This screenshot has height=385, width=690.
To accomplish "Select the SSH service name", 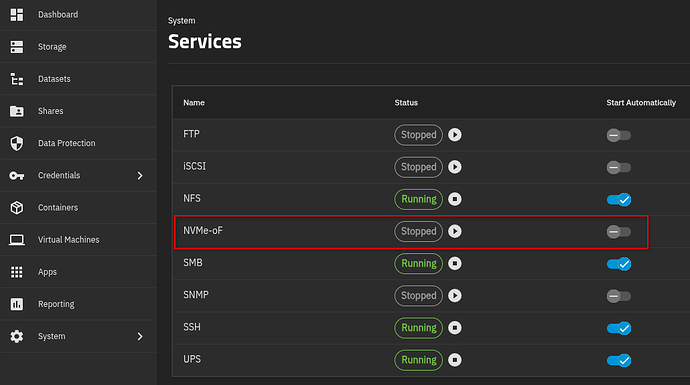I will point(192,327).
